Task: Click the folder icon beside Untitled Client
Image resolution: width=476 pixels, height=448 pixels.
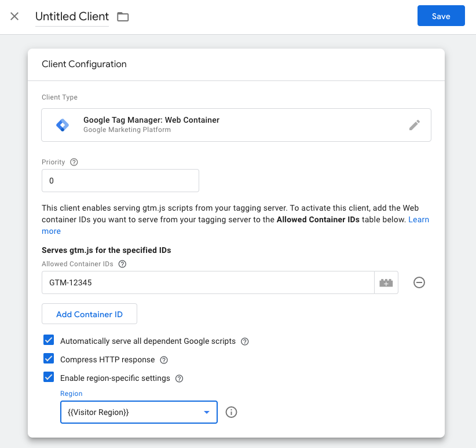Action: pos(122,17)
